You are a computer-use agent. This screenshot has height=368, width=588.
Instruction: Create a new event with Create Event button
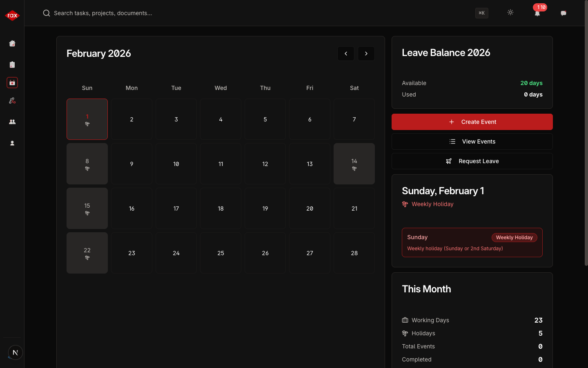tap(472, 122)
